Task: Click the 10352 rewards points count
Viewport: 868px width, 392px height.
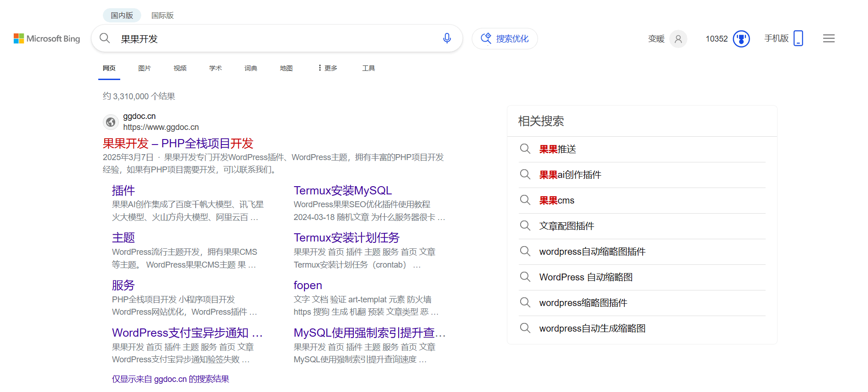Action: point(717,39)
